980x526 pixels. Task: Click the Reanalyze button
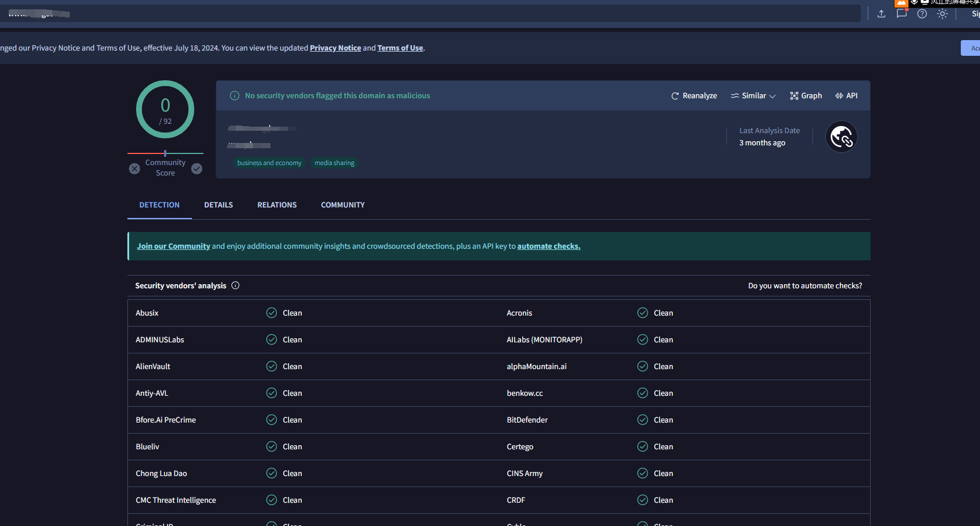[694, 96]
